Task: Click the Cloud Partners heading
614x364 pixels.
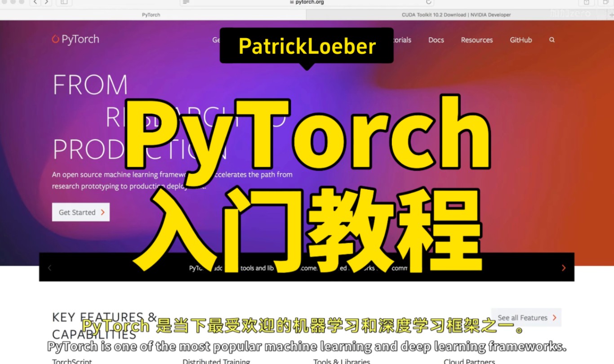Action: click(470, 361)
